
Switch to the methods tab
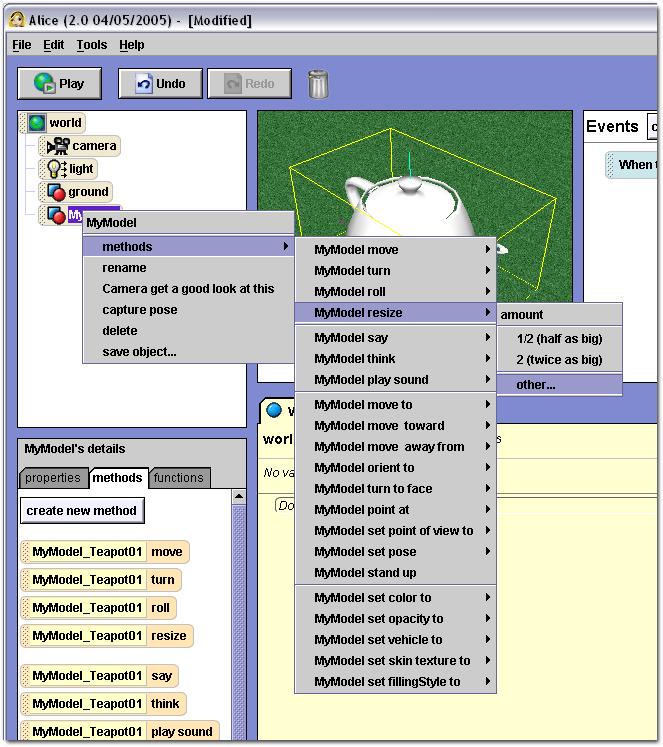[x=117, y=478]
